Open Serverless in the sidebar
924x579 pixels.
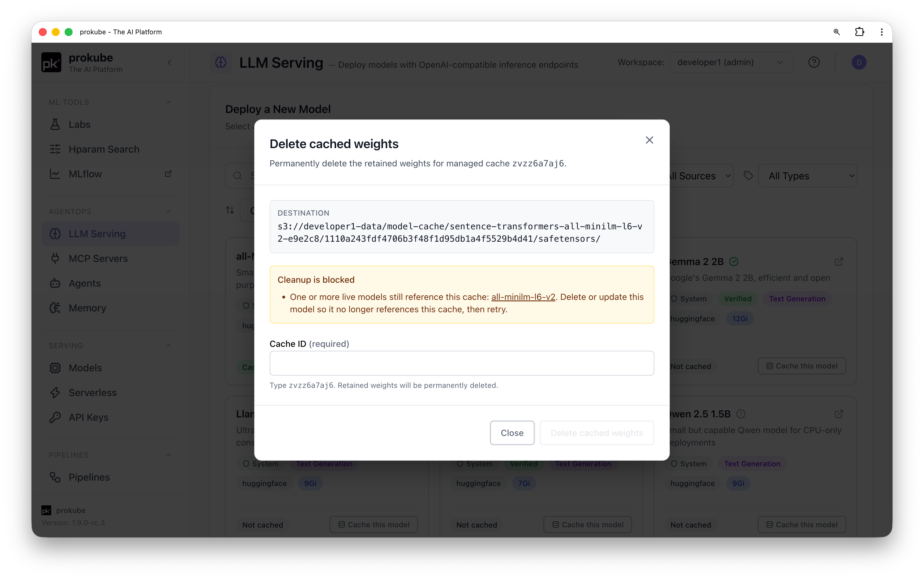[110, 392]
